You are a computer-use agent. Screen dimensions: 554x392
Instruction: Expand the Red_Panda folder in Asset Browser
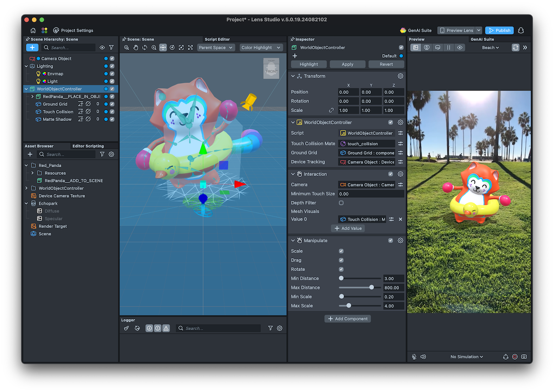click(26, 165)
